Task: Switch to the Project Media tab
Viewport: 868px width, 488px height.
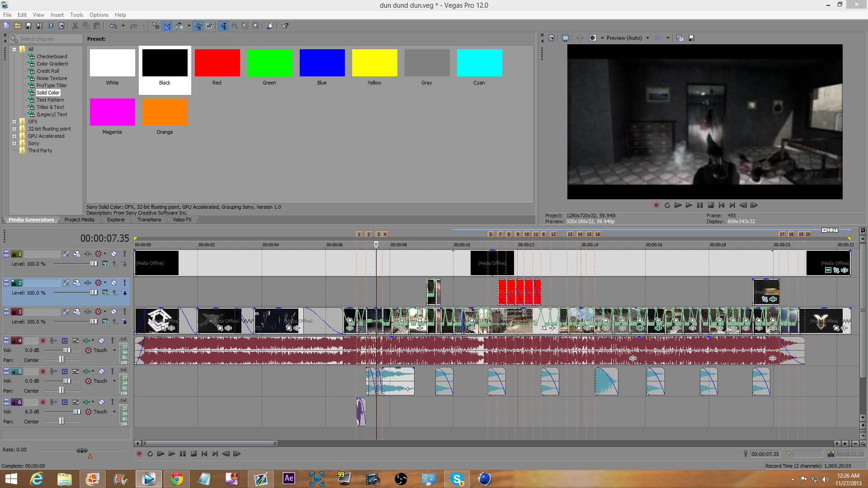Action: (79, 220)
